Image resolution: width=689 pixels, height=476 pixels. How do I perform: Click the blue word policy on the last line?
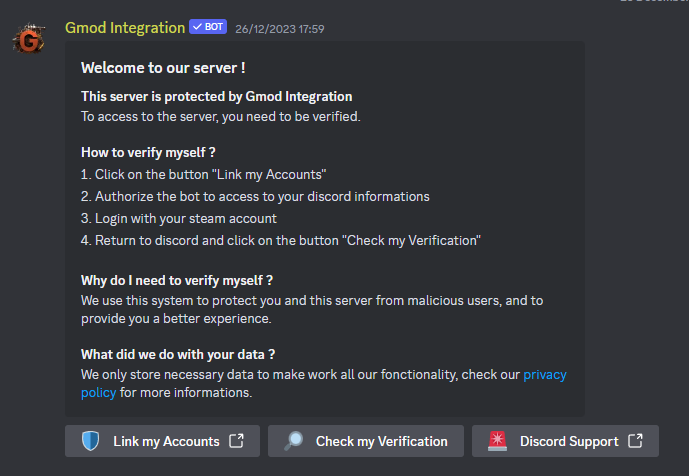[x=98, y=393]
